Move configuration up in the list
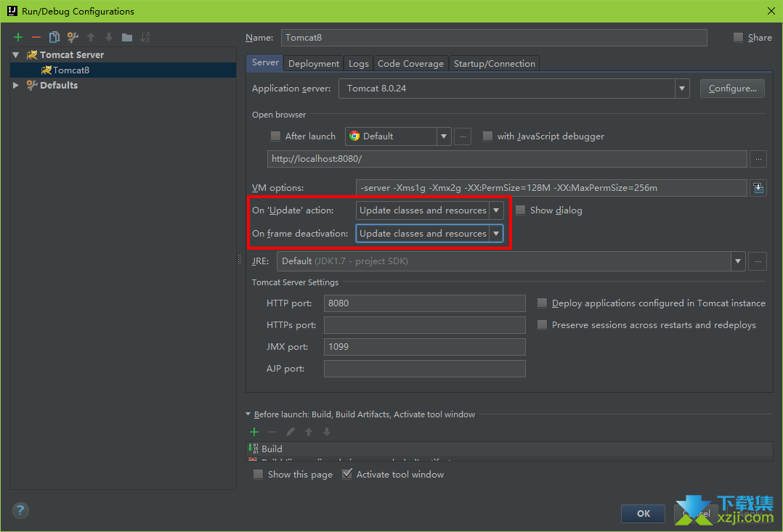 (x=91, y=37)
